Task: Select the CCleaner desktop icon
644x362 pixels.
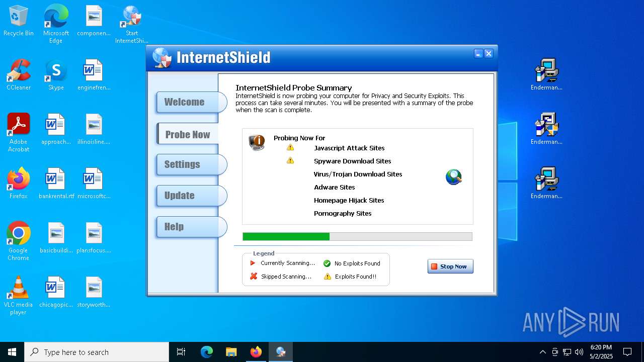Action: pyautogui.click(x=19, y=75)
